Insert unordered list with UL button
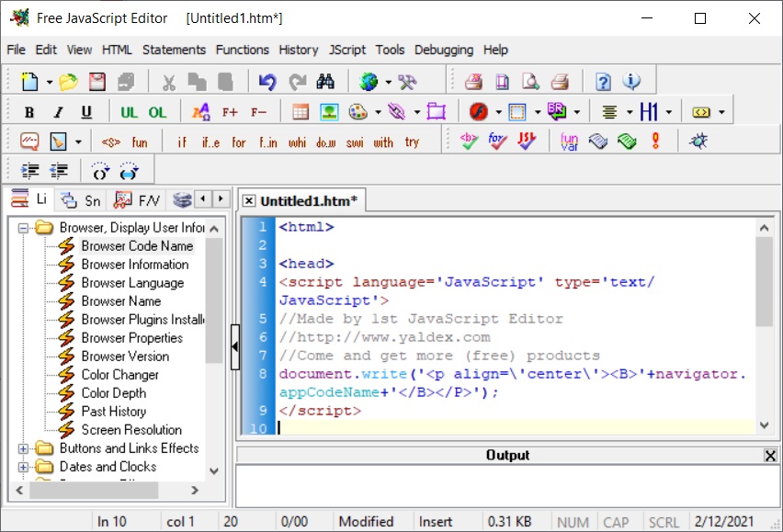This screenshot has width=783, height=532. pos(129,112)
